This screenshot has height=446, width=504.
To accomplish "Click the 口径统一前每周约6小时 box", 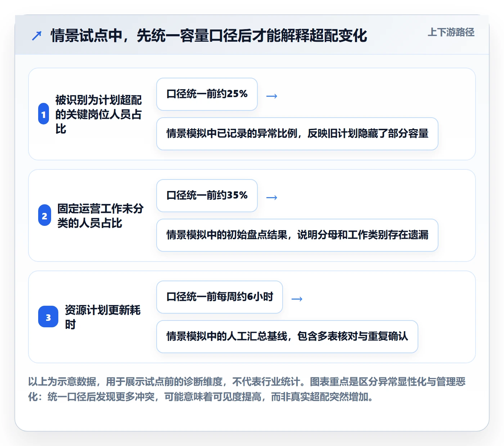I will (x=220, y=297).
